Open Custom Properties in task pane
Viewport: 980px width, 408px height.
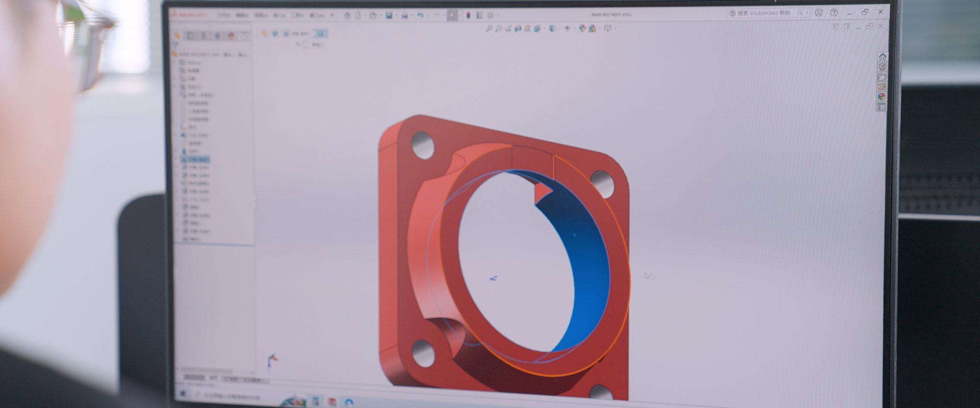(882, 107)
